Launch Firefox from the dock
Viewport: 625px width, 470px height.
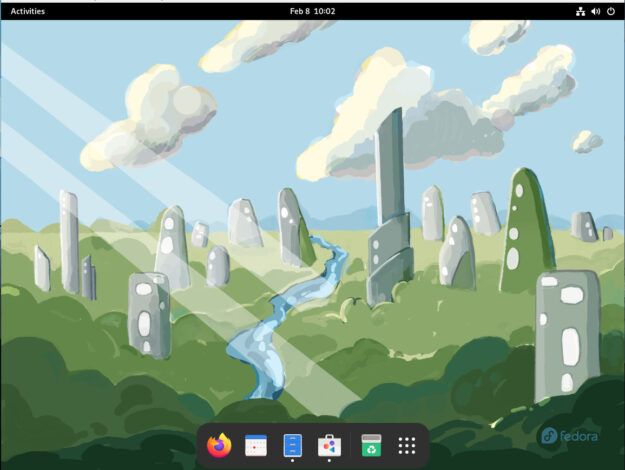point(219,445)
